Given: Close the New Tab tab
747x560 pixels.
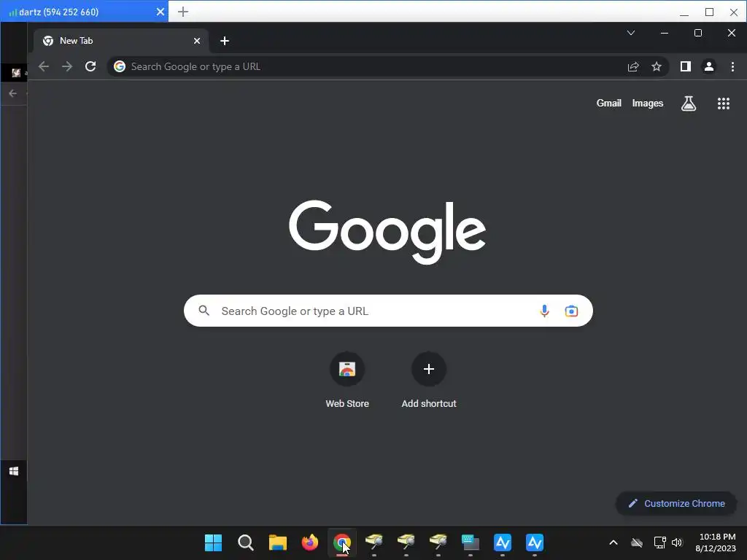Looking at the screenshot, I should coord(197,41).
